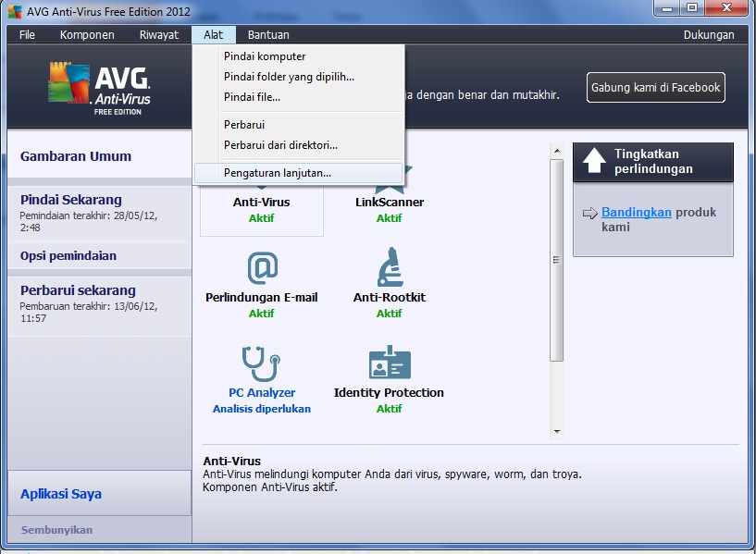Click the Anti-Rootkit label
Screen dimensions: 756x554
pyautogui.click(x=390, y=298)
